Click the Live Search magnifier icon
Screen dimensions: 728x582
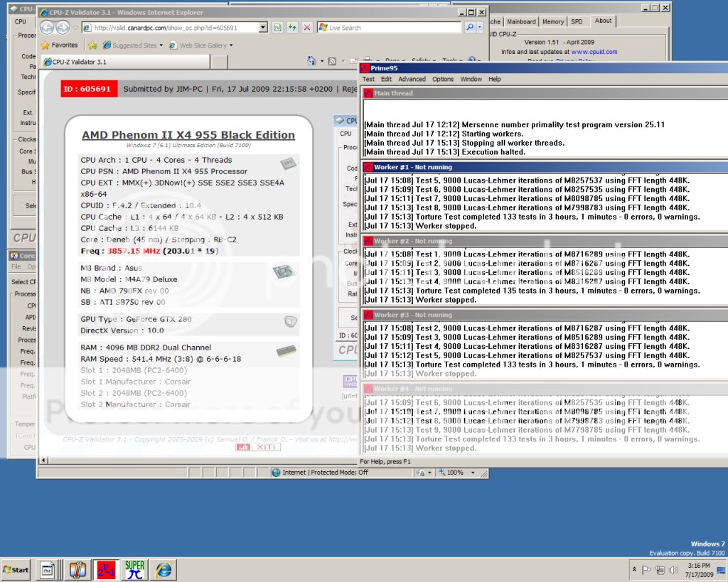[470, 28]
